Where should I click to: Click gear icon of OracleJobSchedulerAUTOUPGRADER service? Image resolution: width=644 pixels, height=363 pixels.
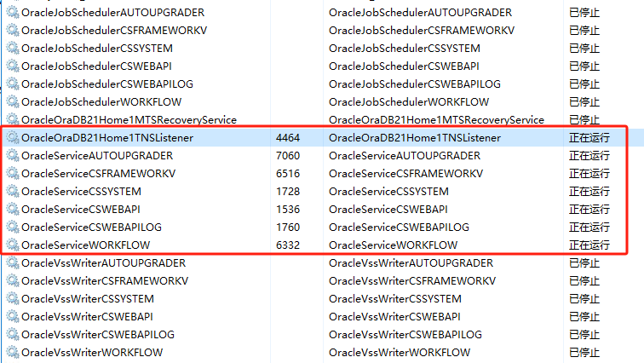click(x=13, y=12)
